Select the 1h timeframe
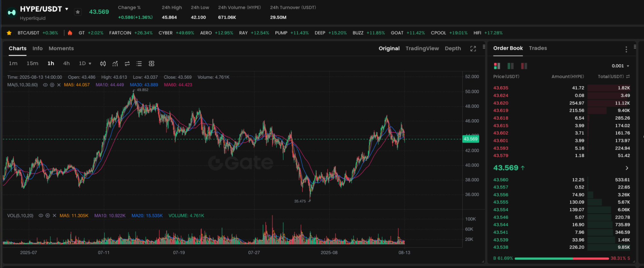The height and width of the screenshot is (268, 644). 51,64
